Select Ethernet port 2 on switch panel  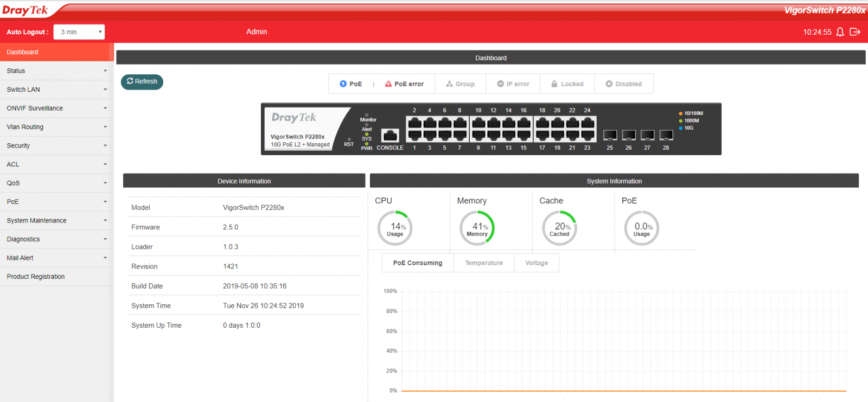414,123
